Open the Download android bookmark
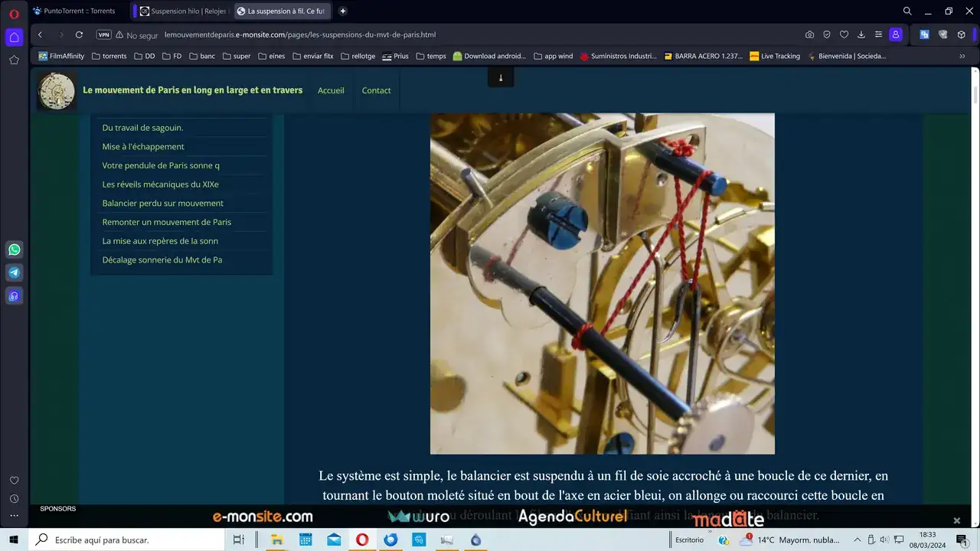The width and height of the screenshot is (980, 551). pyautogui.click(x=490, y=56)
